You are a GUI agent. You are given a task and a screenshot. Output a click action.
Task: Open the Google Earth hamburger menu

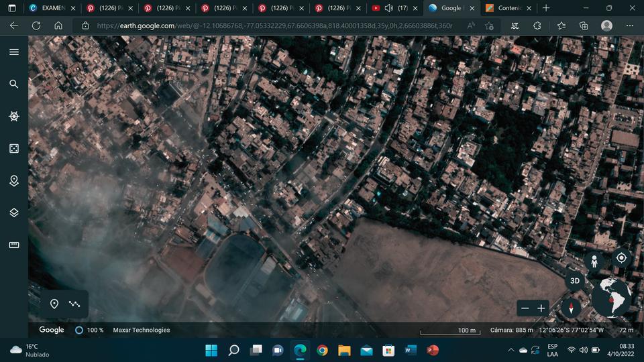[x=14, y=52]
